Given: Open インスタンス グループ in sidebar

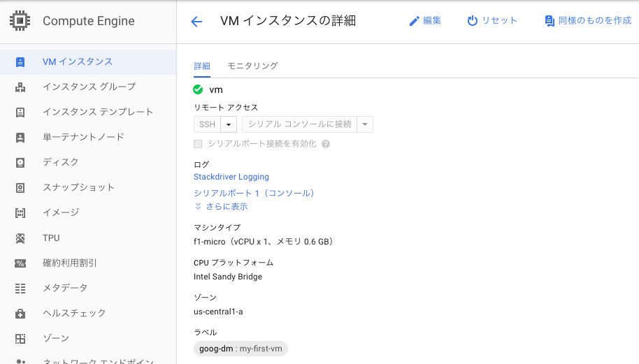Looking at the screenshot, I should [x=88, y=87].
